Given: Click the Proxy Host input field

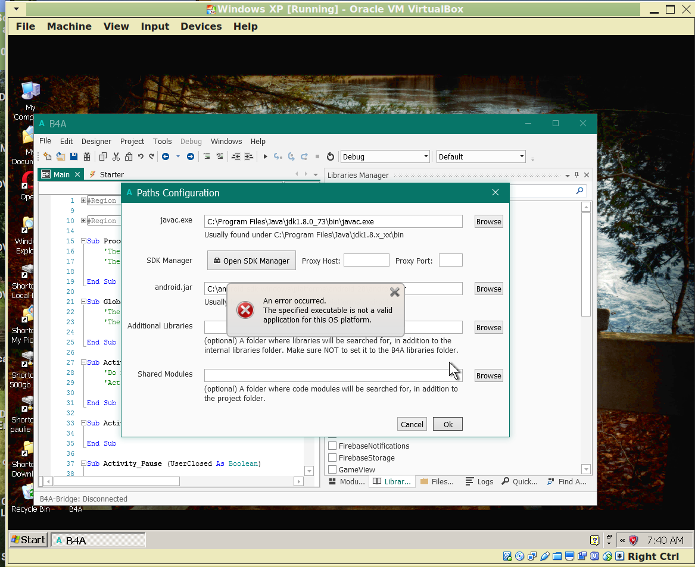Looking at the screenshot, I should pyautogui.click(x=367, y=260).
